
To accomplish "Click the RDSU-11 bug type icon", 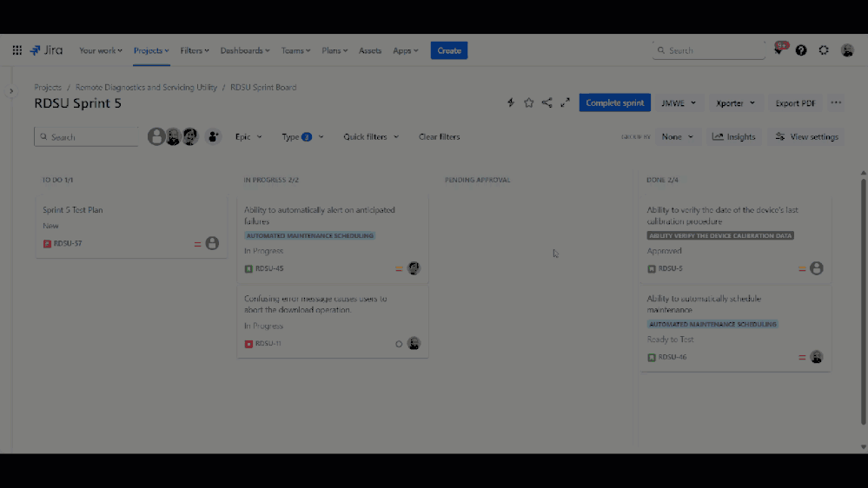I will tap(248, 344).
